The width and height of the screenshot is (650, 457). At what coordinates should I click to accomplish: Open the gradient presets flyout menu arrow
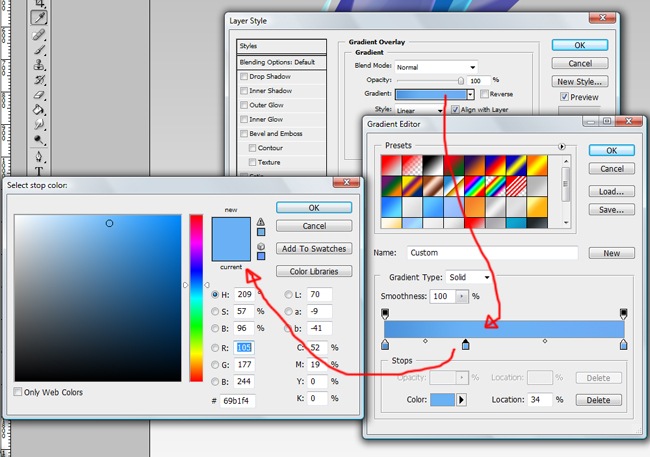(x=562, y=145)
